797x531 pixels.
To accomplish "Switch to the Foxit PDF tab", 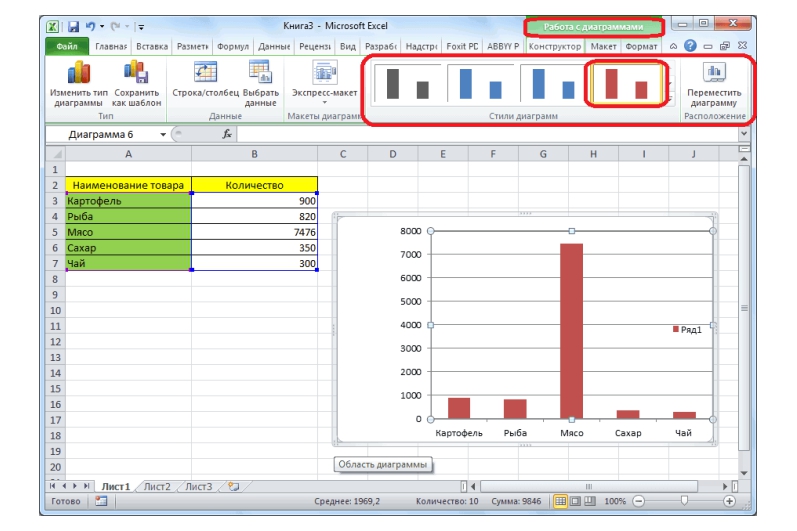I will tap(462, 46).
